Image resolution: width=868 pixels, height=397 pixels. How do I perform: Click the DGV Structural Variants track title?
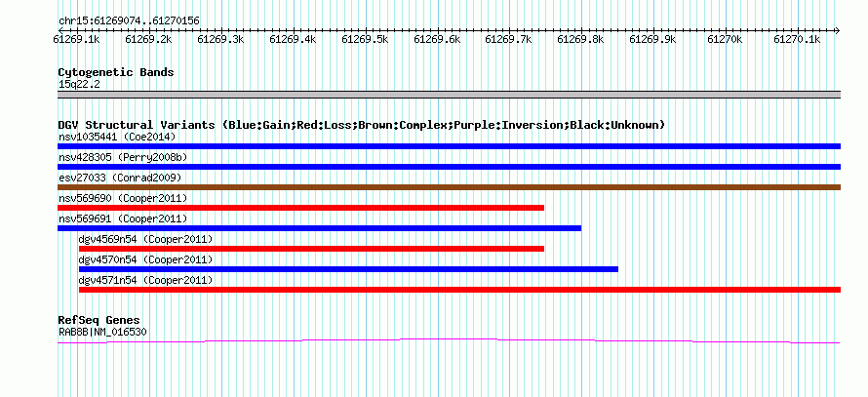(x=362, y=125)
